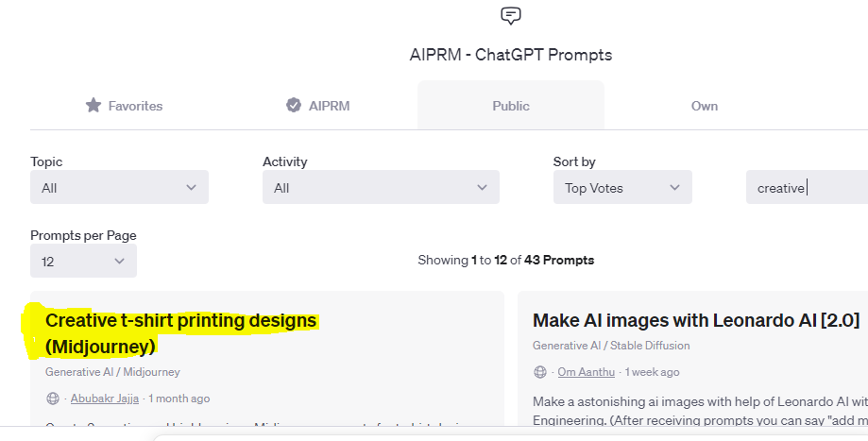Click the verified badge icon beside AIPRM
Viewport: 868px width, 441px height.
(x=294, y=105)
